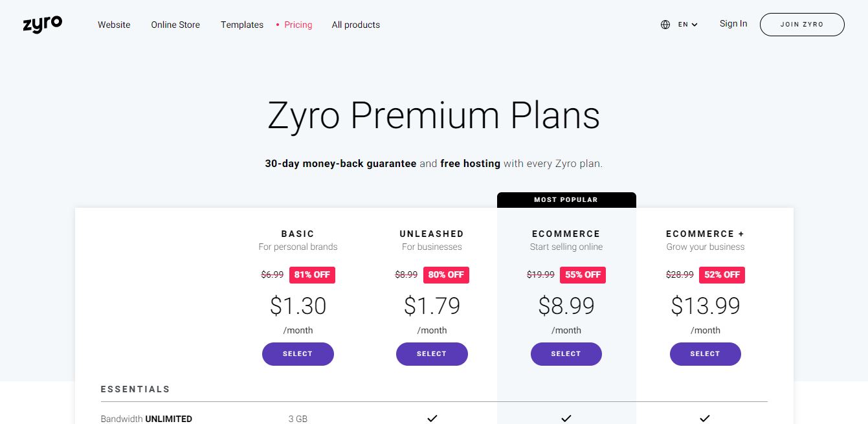Select the Ecommerce + plan
The width and height of the screenshot is (868, 424).
[x=705, y=354]
